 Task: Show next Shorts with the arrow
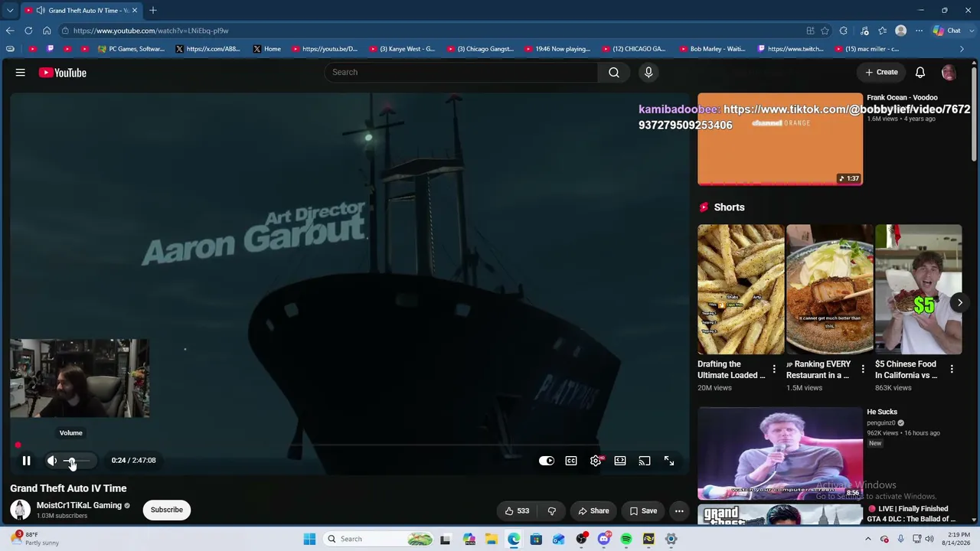(960, 302)
